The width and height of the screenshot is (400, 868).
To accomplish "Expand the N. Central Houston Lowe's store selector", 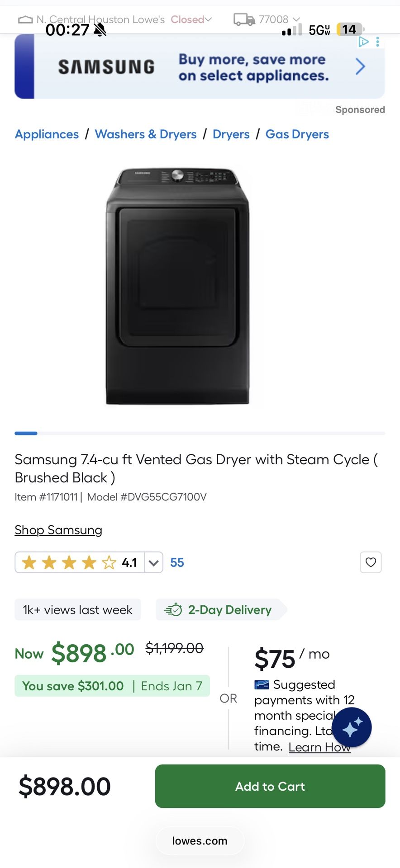I will pyautogui.click(x=208, y=19).
